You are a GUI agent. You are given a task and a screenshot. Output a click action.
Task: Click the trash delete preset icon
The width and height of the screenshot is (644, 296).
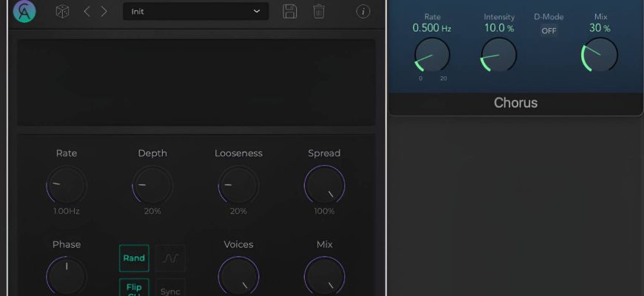[319, 12]
